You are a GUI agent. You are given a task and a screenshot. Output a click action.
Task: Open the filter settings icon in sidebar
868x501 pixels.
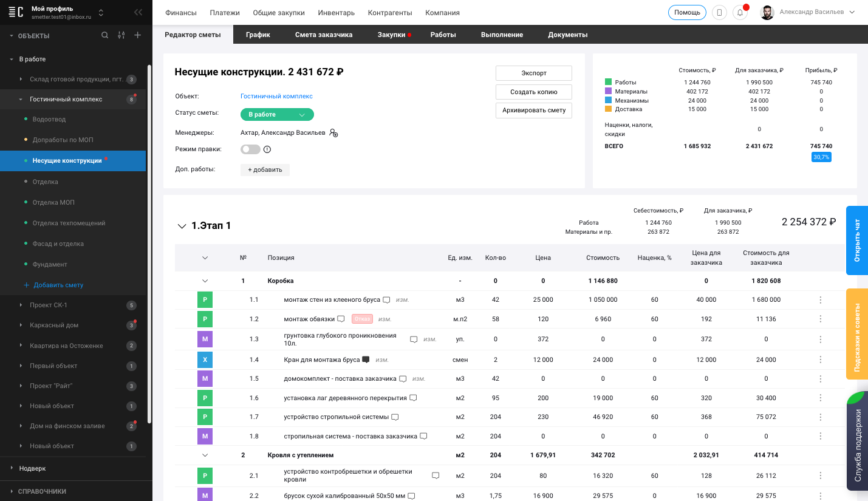point(121,35)
